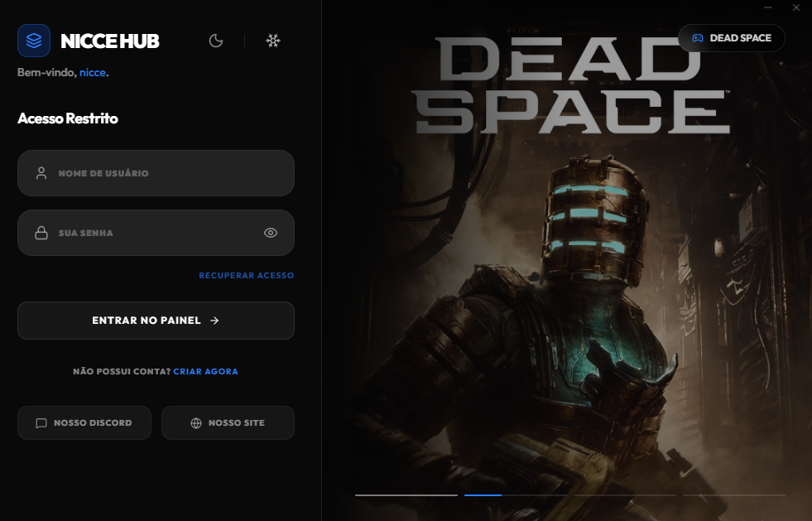Show password with the eye icon
This screenshot has width=812, height=521.
click(x=271, y=233)
